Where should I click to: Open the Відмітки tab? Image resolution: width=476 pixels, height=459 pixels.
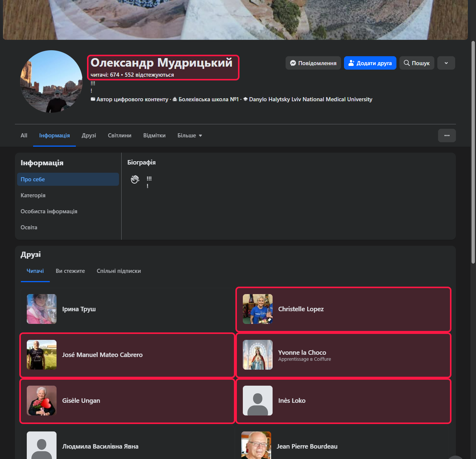[154, 136]
